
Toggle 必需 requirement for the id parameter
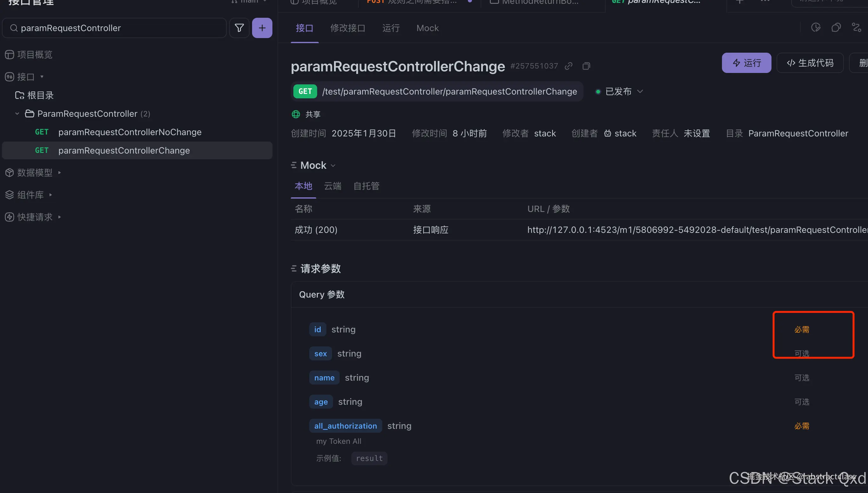point(802,329)
